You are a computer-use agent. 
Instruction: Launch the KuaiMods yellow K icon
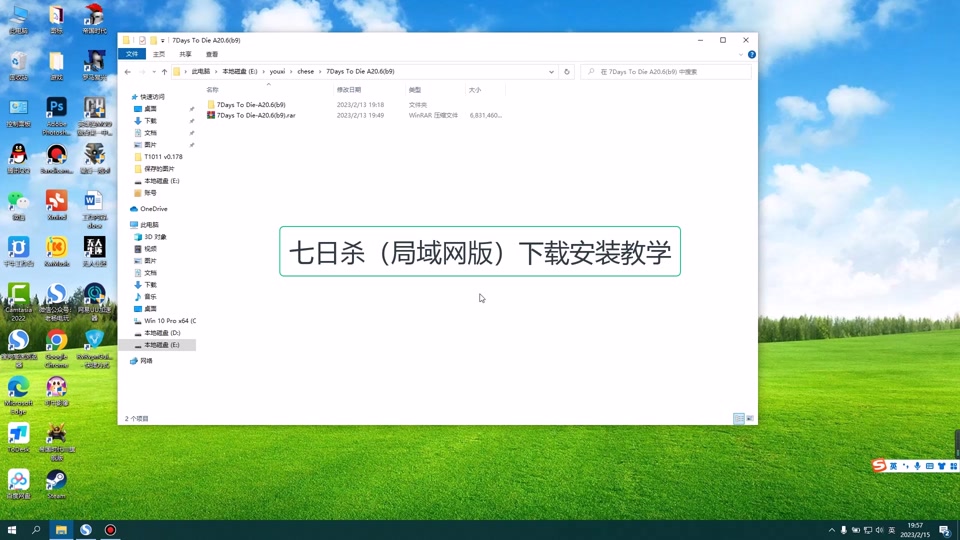(56, 252)
